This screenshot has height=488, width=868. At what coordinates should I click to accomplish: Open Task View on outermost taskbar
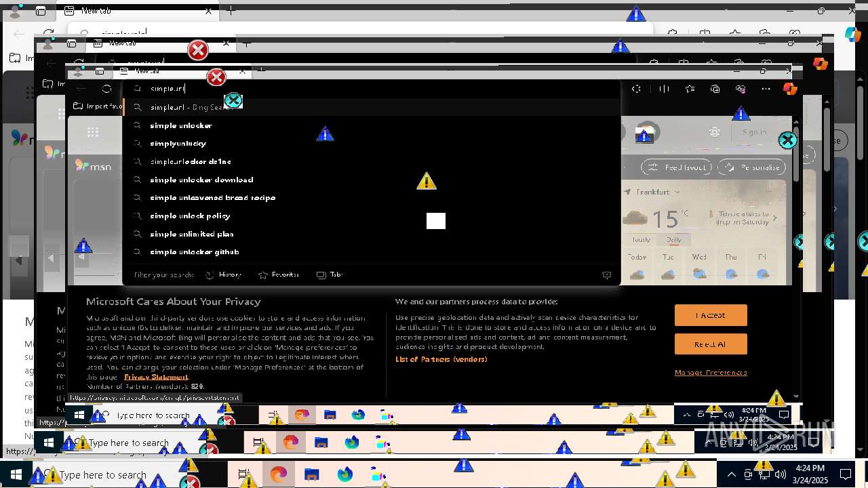244,474
